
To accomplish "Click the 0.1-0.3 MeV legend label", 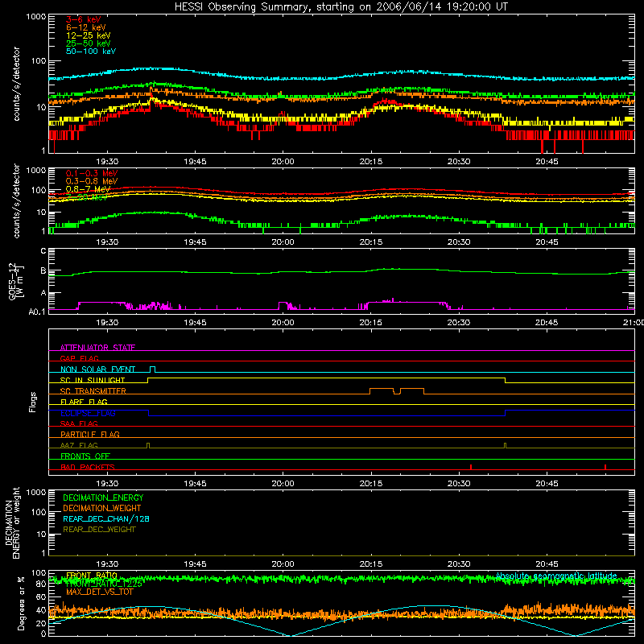I will (x=92, y=173).
